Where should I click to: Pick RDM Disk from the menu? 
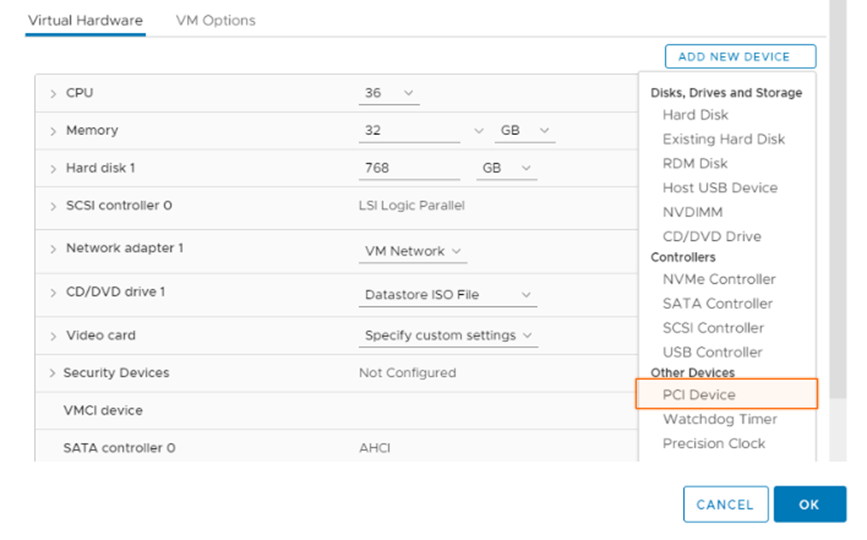pos(694,163)
